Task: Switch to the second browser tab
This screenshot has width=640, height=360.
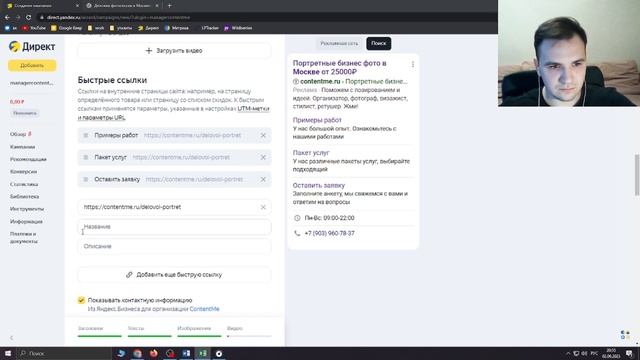Action: [121, 6]
